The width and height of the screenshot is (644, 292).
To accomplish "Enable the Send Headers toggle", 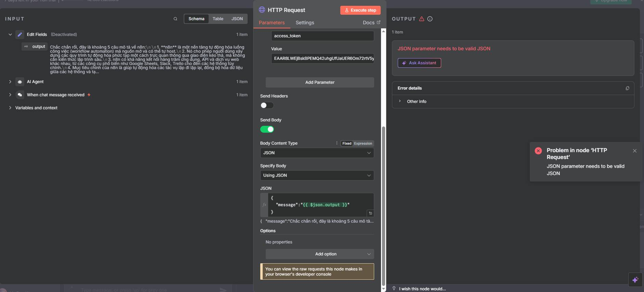I will (267, 105).
